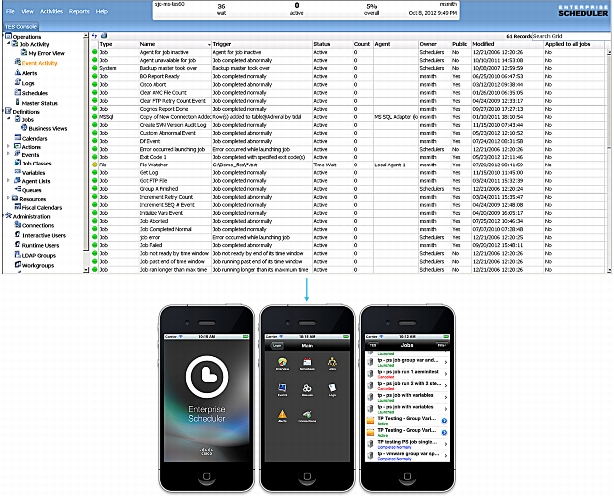
Task: Tap the three-circles icon on phone Main screen
Action: pos(307,389)
